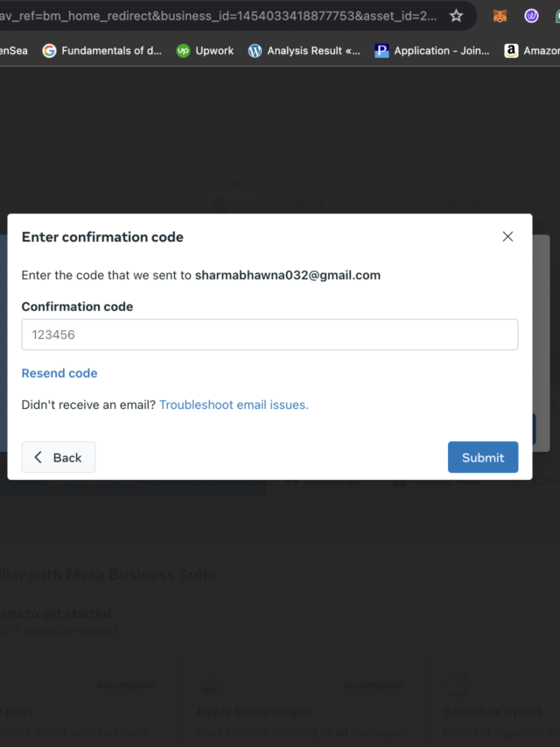Open the MetaMask fox extension

(500, 16)
